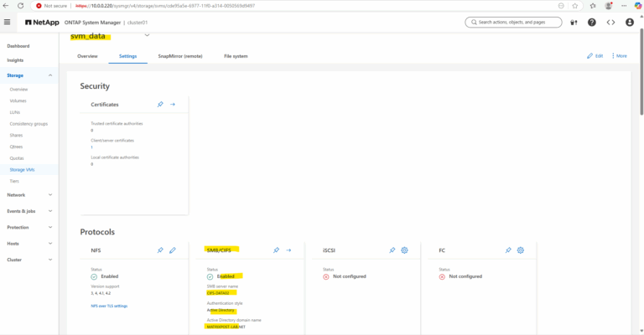Pin the iSCSI protocol card
This screenshot has height=335, width=644.
tap(392, 250)
